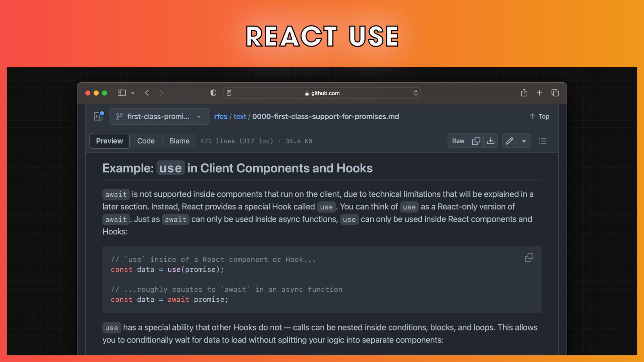Click the copy raw file icon
Viewport: 644px width, 362px height.
[x=476, y=141]
